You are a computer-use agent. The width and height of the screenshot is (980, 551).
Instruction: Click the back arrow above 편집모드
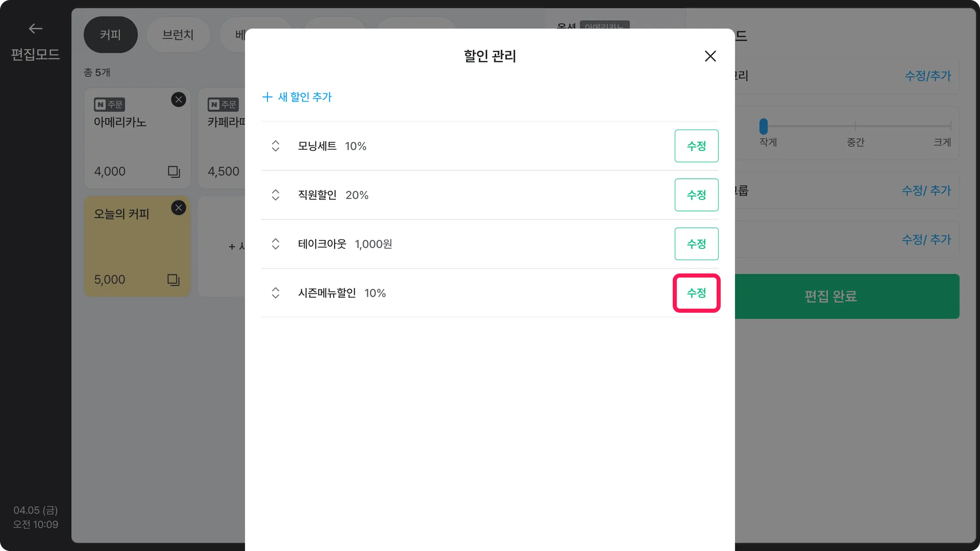pyautogui.click(x=35, y=29)
